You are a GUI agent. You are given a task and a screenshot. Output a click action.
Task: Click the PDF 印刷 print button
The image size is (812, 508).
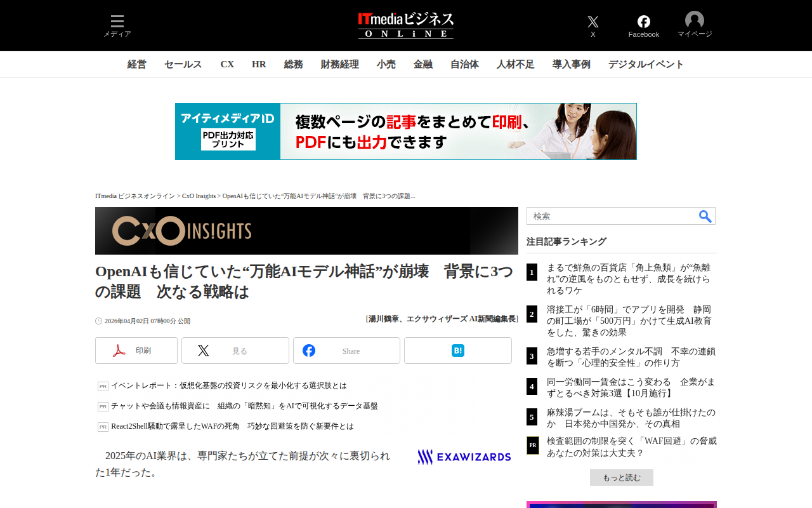point(136,351)
